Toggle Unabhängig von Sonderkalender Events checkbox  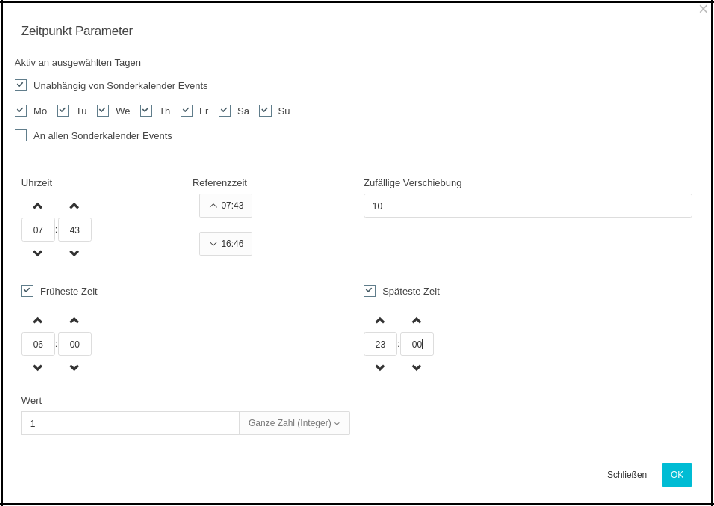[x=22, y=86]
